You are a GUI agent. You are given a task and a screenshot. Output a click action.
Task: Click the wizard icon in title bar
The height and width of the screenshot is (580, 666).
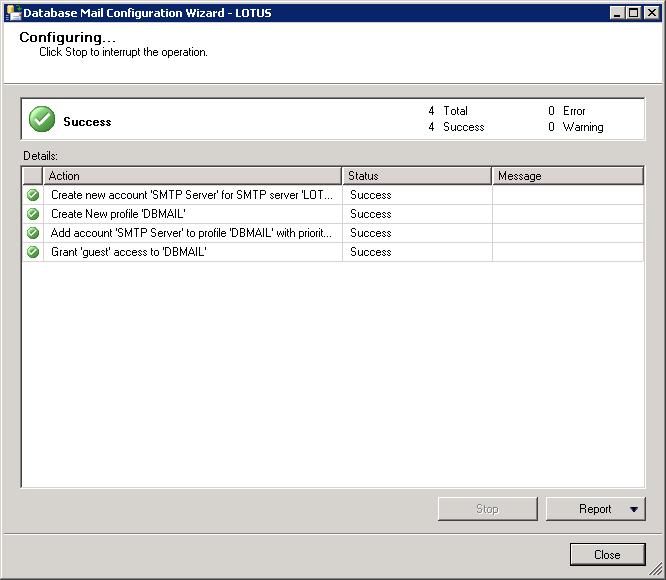point(14,13)
